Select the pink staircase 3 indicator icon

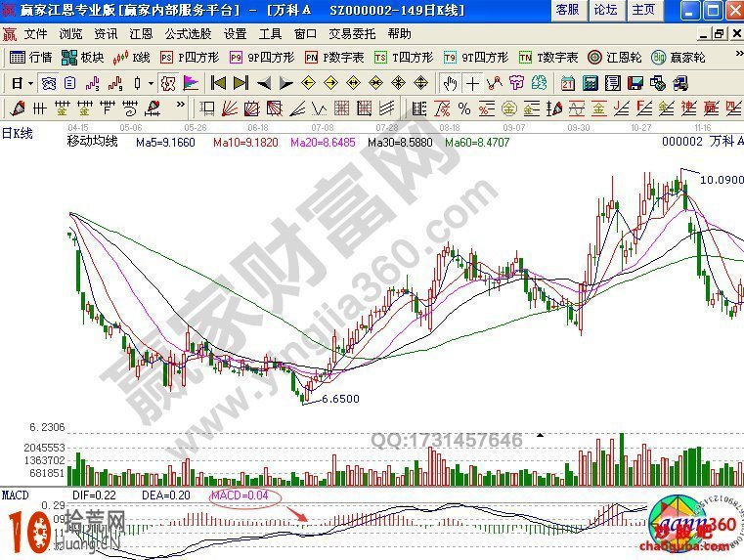click(x=93, y=84)
